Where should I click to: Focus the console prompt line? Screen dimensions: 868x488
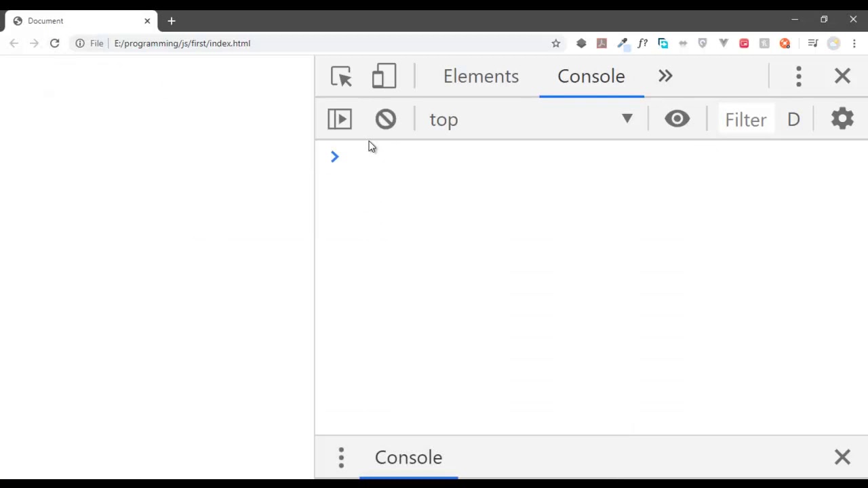click(591, 157)
